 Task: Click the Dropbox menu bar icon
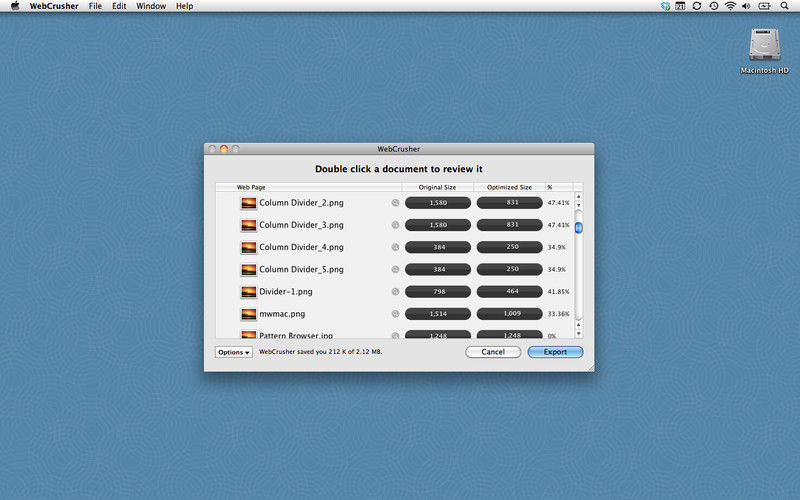[665, 6]
